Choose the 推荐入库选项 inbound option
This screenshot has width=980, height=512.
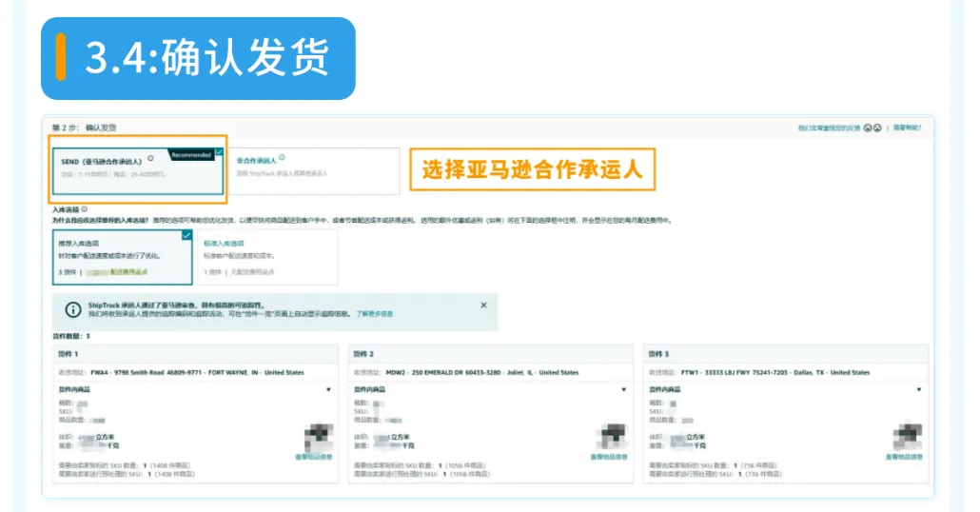coord(123,257)
